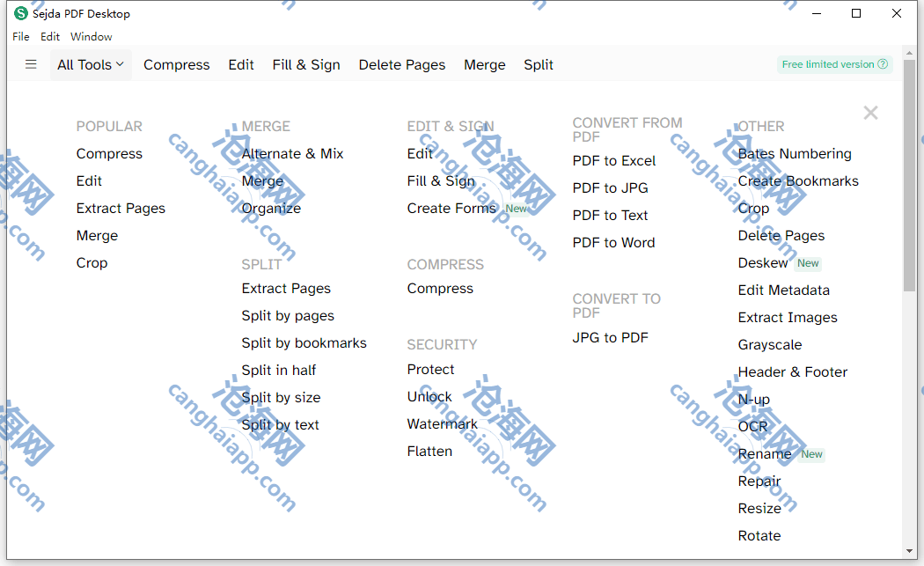Collapse the All Tools dropdown
924x566 pixels.
pyautogui.click(x=91, y=64)
